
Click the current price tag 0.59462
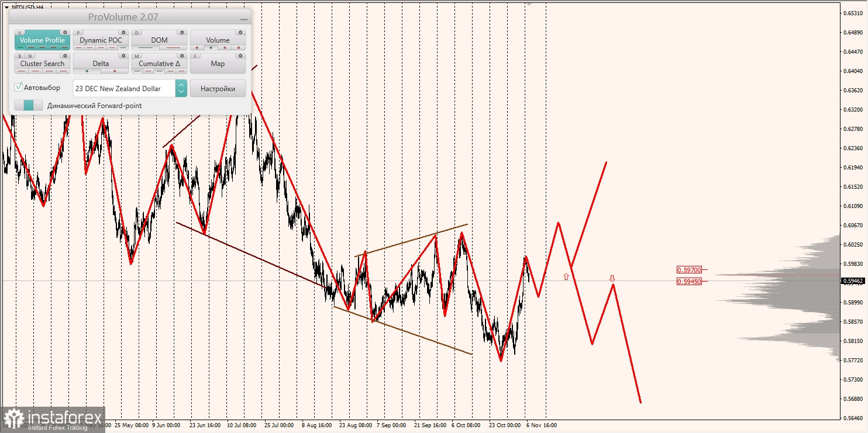click(853, 280)
